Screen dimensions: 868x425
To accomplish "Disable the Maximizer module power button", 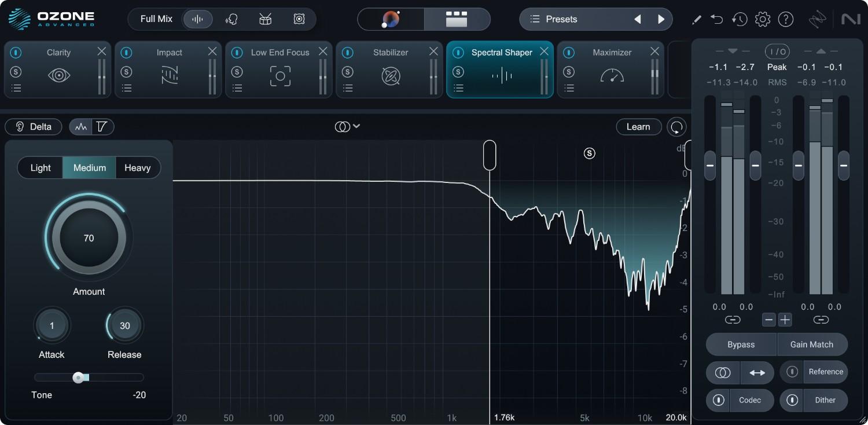I will 569,53.
